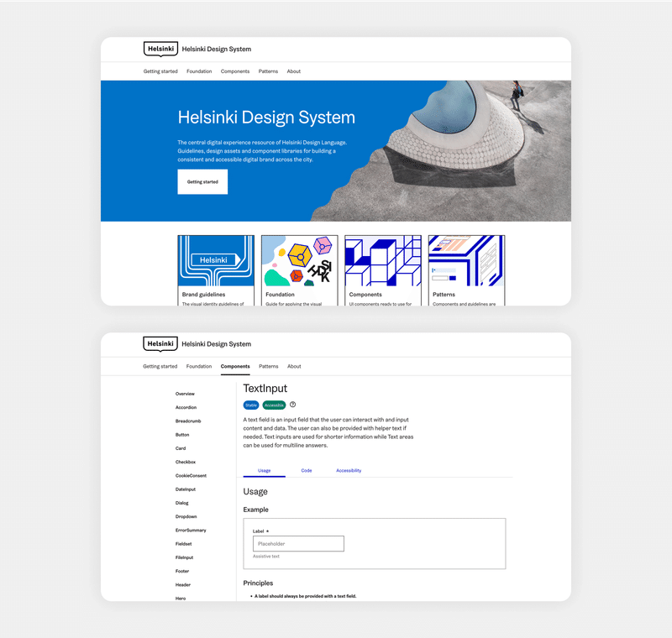Click the Usage section heading
This screenshot has width=672, height=638.
(255, 492)
